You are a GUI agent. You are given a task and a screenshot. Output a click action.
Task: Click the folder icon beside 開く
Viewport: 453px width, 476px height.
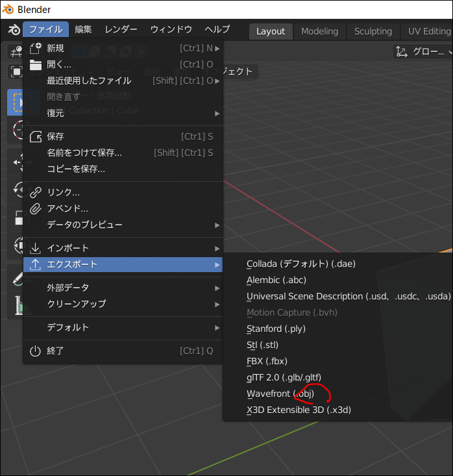point(36,65)
